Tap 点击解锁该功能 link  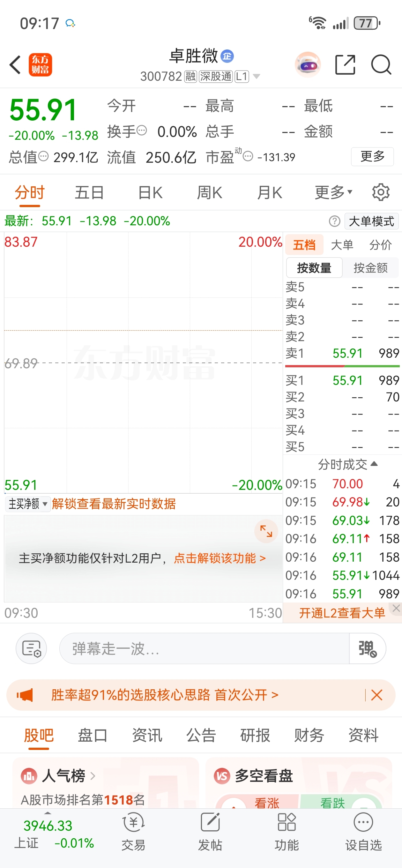tap(220, 558)
